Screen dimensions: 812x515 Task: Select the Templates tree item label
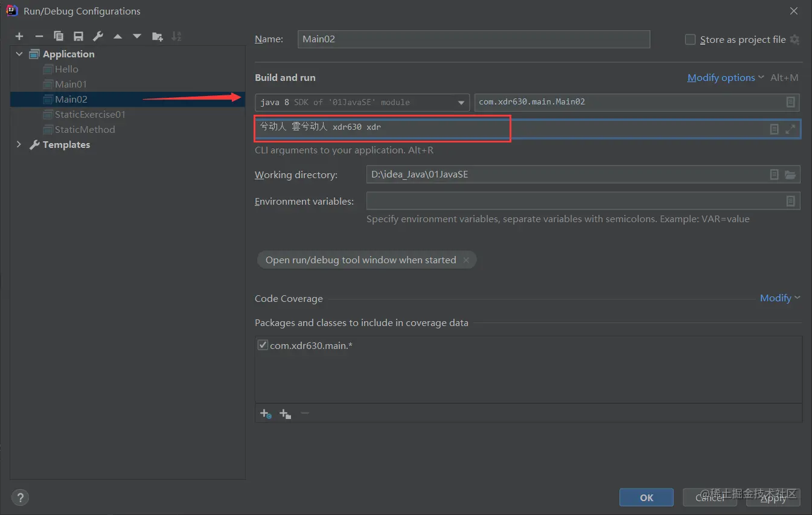66,144
